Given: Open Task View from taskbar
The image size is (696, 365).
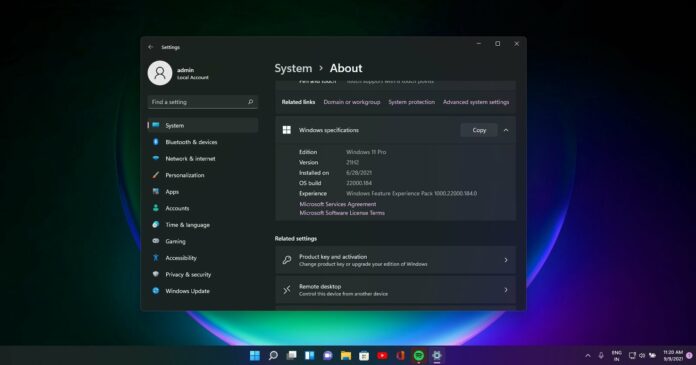Looking at the screenshot, I should pos(292,355).
